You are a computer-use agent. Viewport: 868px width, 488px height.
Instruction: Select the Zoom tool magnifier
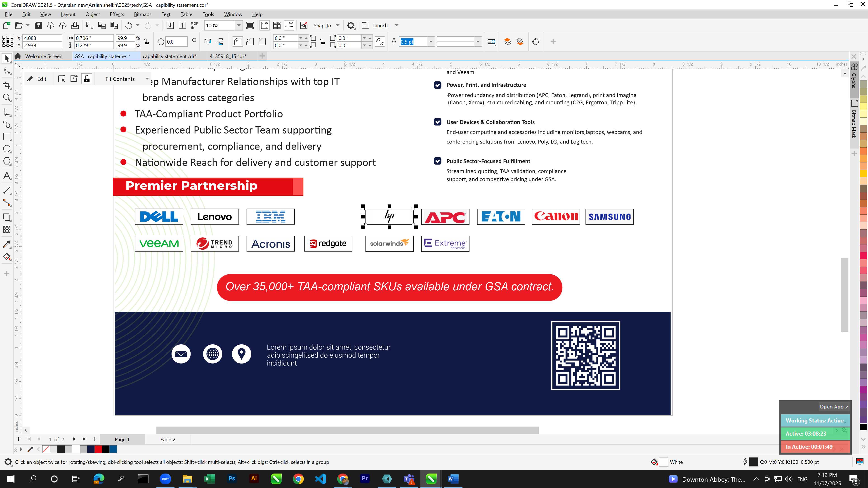coord(7,98)
